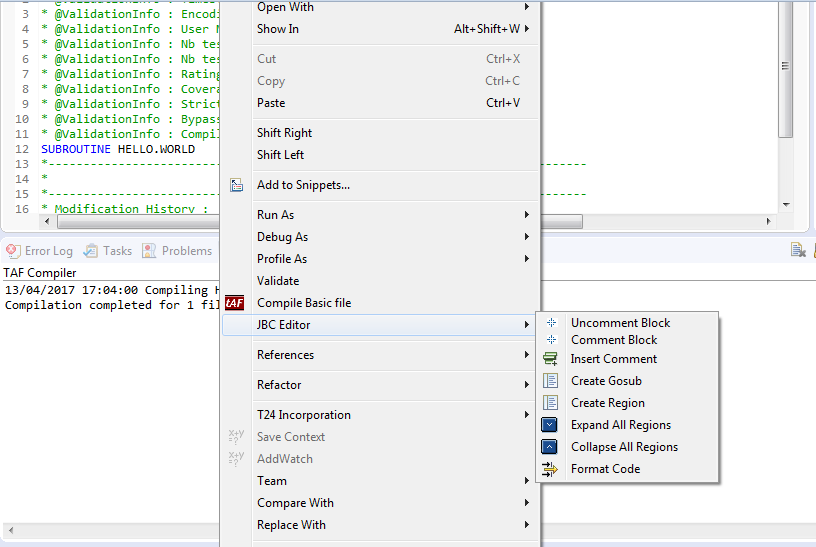Open the Tasks tab
816x547 pixels.
pyautogui.click(x=108, y=251)
